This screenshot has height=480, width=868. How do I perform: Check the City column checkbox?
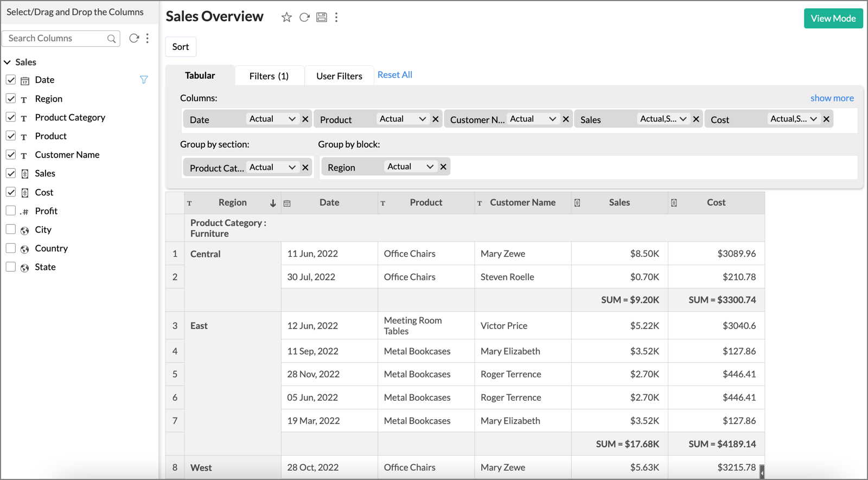pos(11,229)
